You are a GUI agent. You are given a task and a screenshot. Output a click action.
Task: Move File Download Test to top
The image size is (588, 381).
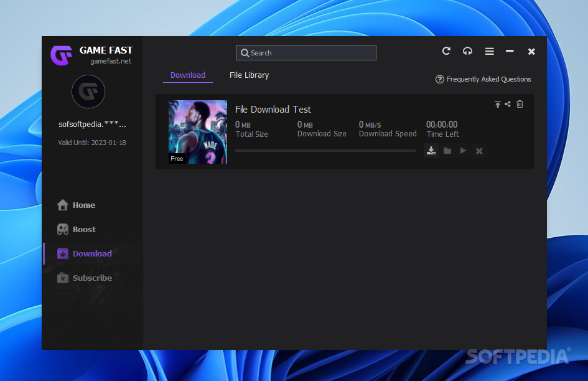tap(498, 105)
